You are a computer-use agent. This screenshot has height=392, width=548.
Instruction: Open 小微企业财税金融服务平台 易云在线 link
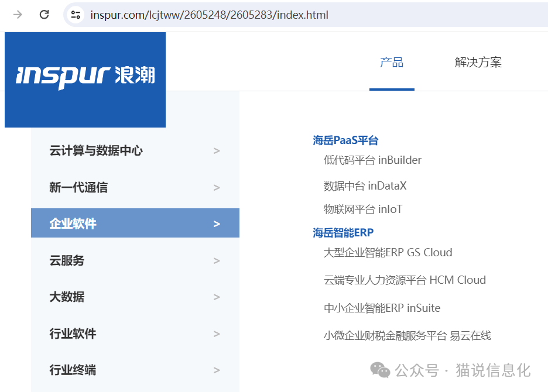coord(407,336)
